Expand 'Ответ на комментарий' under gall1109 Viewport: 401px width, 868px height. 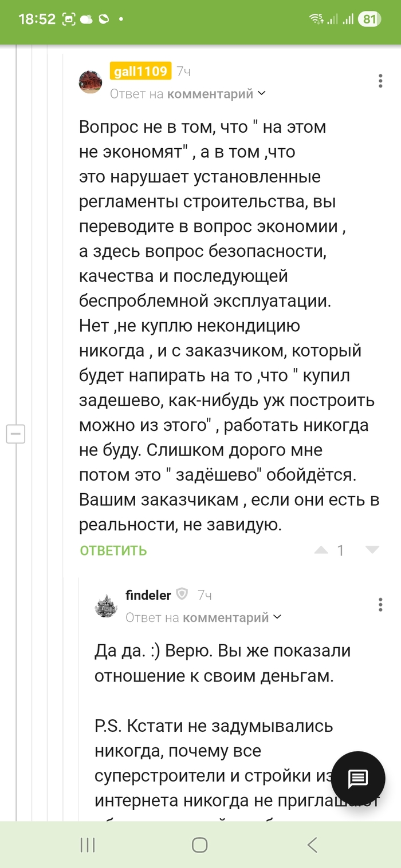click(x=188, y=94)
